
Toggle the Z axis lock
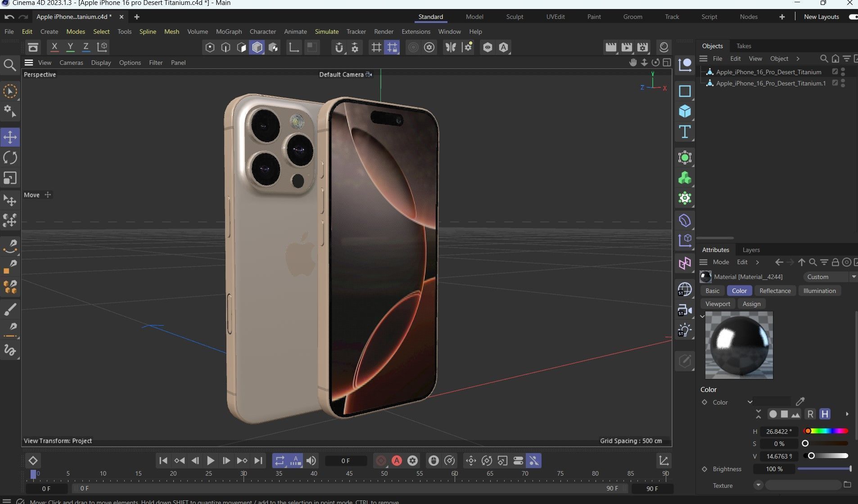click(x=86, y=47)
